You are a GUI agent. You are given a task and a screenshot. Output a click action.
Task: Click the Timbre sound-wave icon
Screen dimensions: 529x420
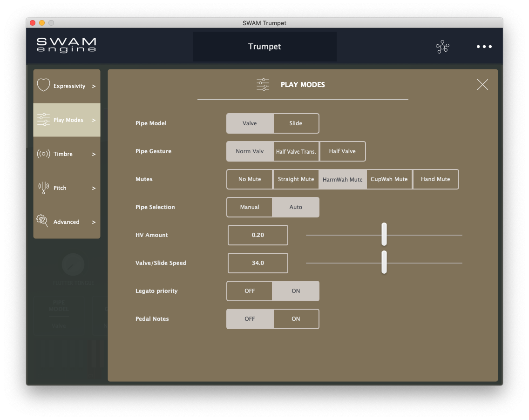43,154
